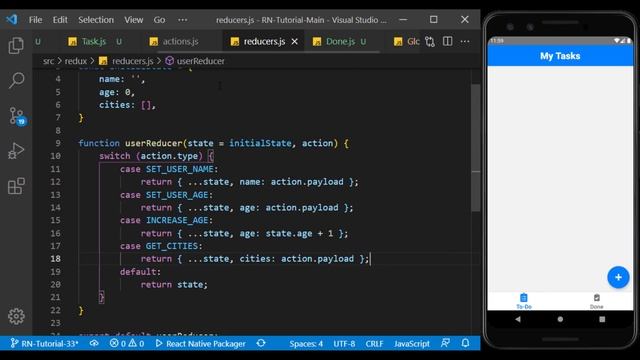The image size is (640, 360).
Task: Click 'initialState' default parameter
Action: [260, 143]
